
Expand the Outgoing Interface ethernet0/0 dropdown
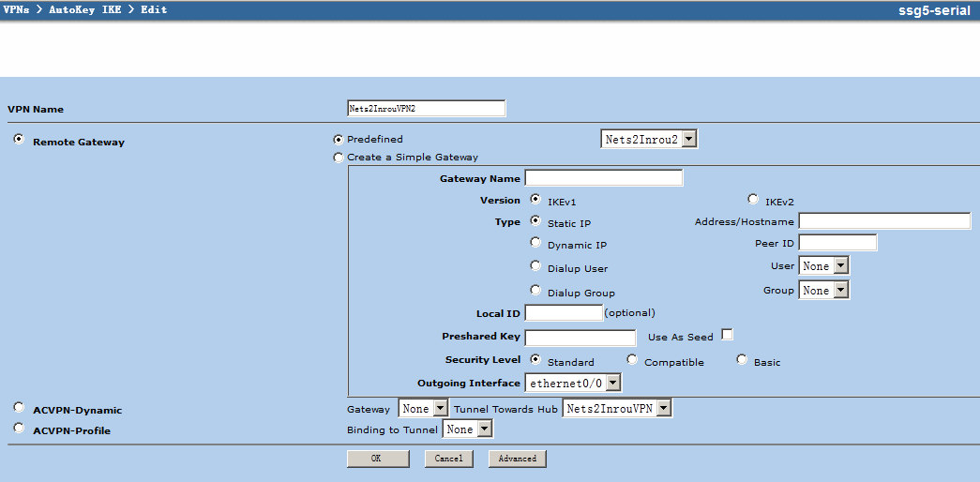tap(573, 383)
